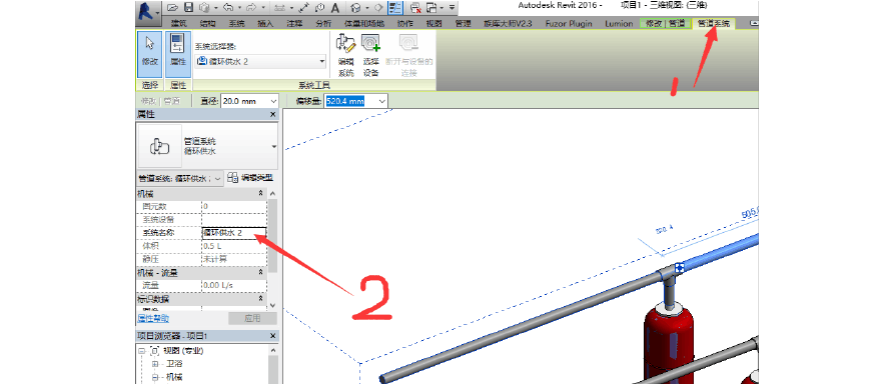Click the Aligned dimension icon
893x384 pixels.
(304, 8)
